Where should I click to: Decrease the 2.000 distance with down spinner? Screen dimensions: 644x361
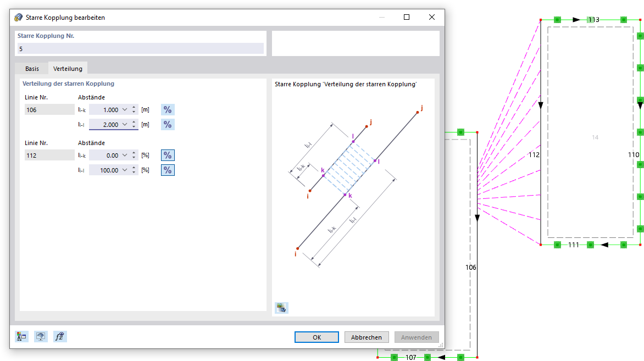[x=134, y=126]
